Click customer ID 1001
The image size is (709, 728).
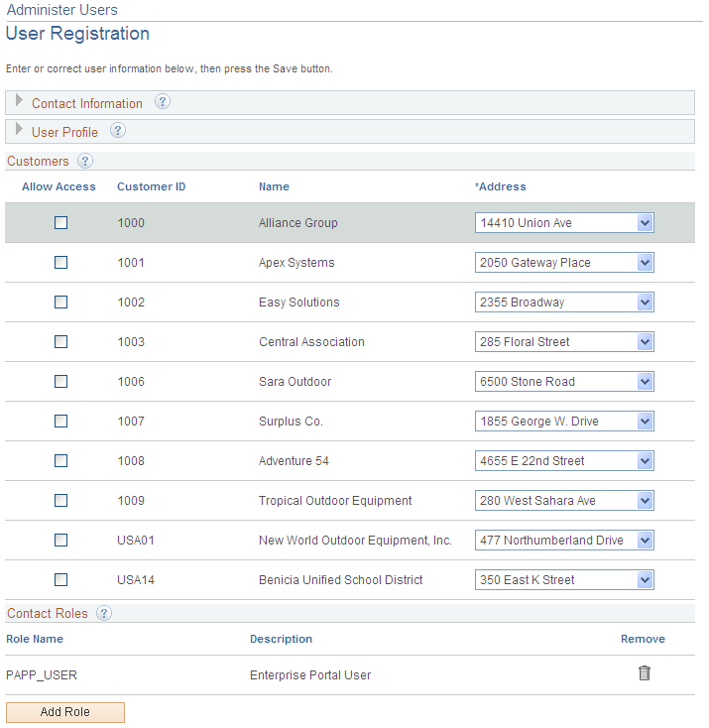point(131,262)
